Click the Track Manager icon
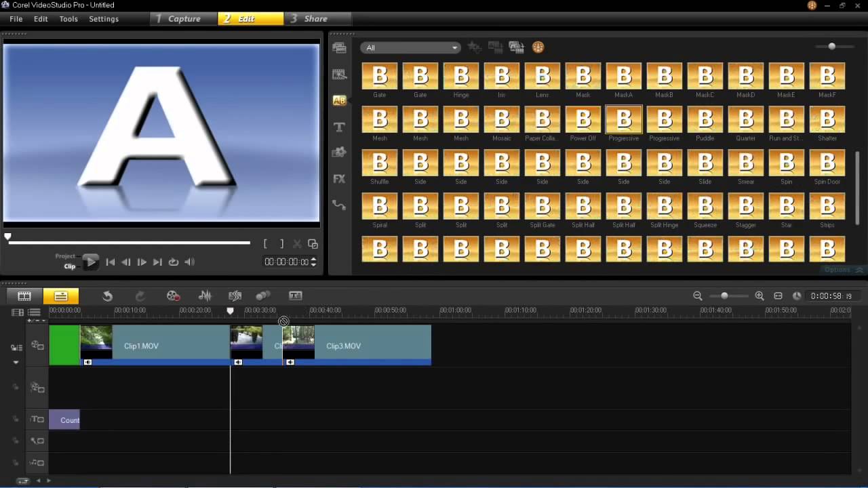868x488 pixels. point(34,312)
